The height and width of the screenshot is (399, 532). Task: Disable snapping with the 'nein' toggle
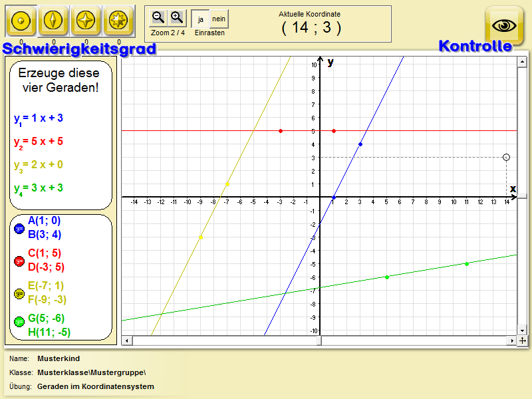click(219, 19)
